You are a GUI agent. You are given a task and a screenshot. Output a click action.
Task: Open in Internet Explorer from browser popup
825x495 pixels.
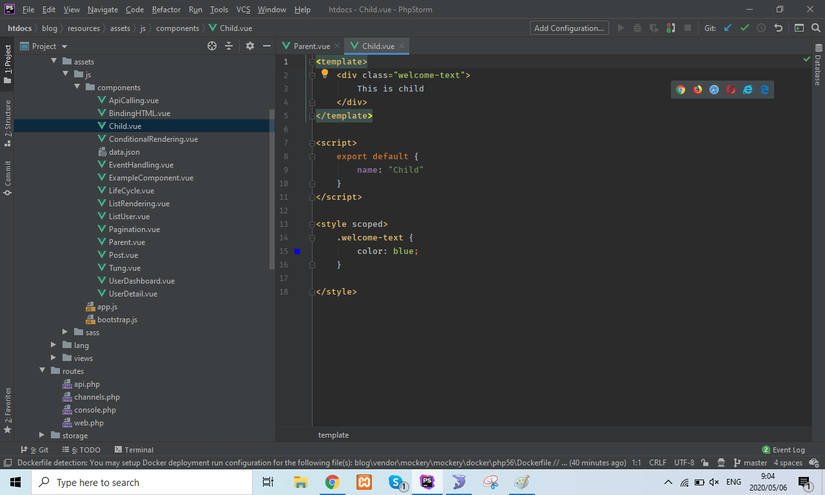748,89
